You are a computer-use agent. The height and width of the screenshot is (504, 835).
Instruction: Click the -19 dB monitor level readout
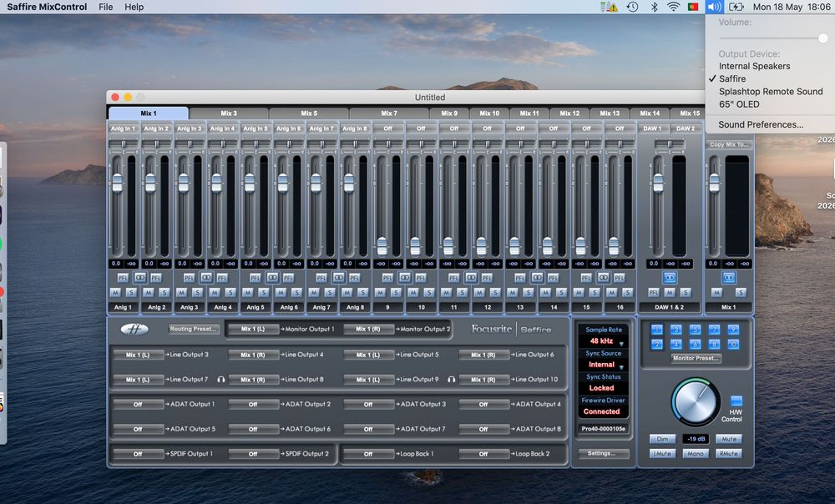pos(696,439)
